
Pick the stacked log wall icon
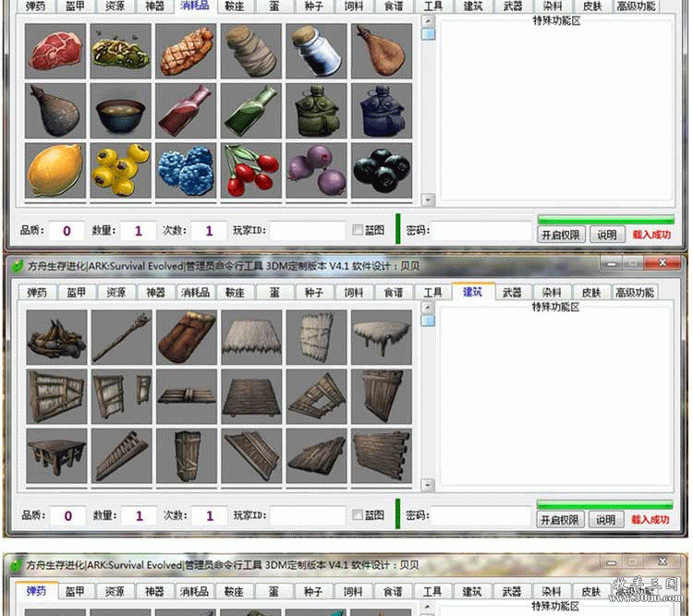[382, 455]
